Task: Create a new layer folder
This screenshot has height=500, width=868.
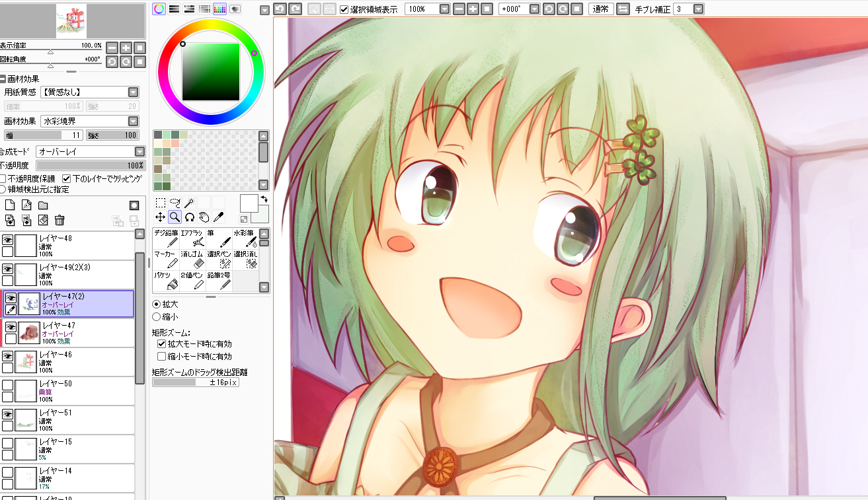Action: [x=43, y=205]
